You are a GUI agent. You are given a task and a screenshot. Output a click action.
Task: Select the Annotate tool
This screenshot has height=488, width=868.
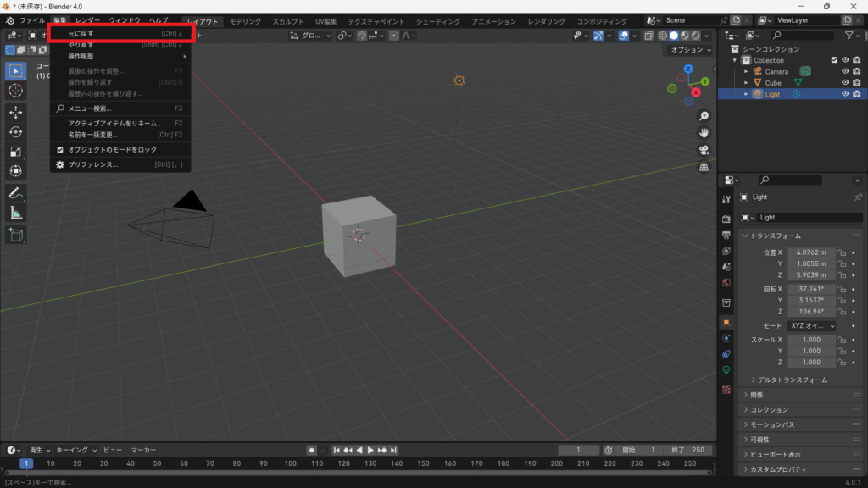pyautogui.click(x=15, y=194)
